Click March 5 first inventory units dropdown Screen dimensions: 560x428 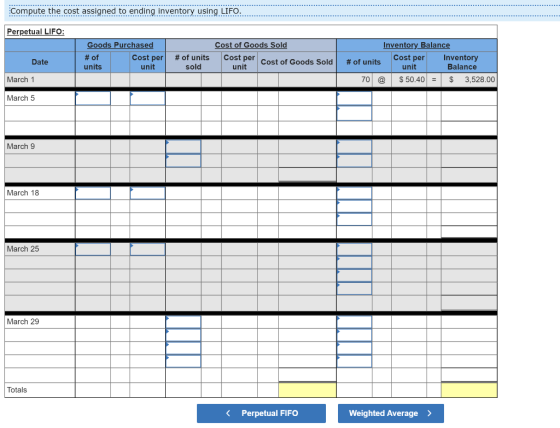(x=354, y=98)
